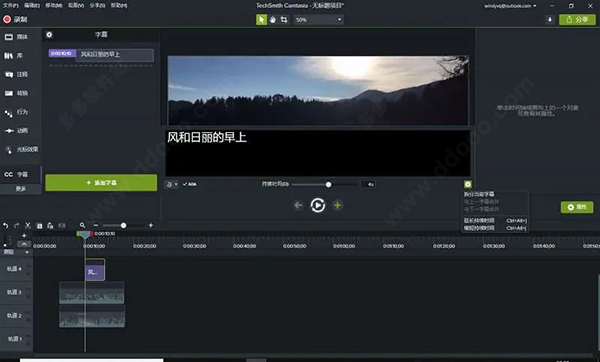600x362 pixels.
Task: Open caption settings gear in captions panel header
Action: [x=49, y=35]
